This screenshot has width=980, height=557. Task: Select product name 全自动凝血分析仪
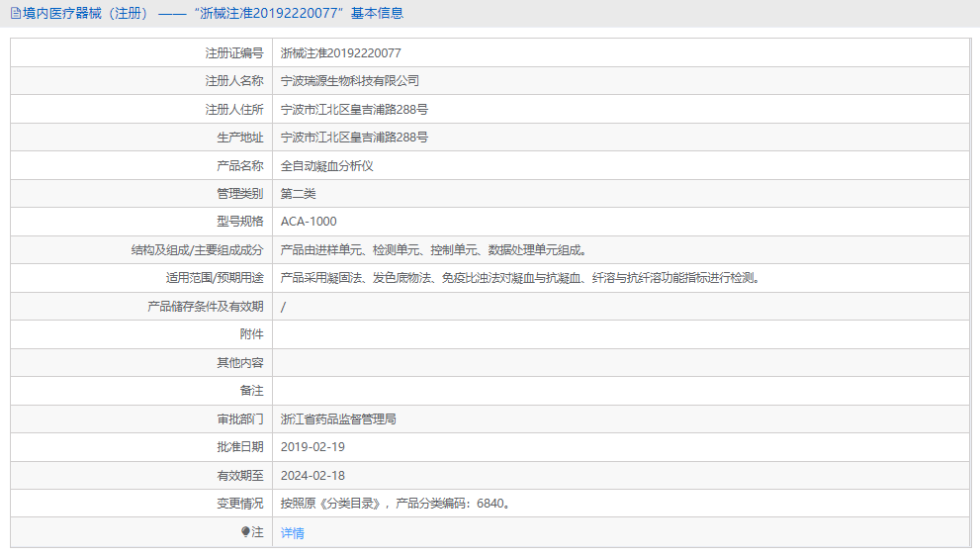(327, 165)
